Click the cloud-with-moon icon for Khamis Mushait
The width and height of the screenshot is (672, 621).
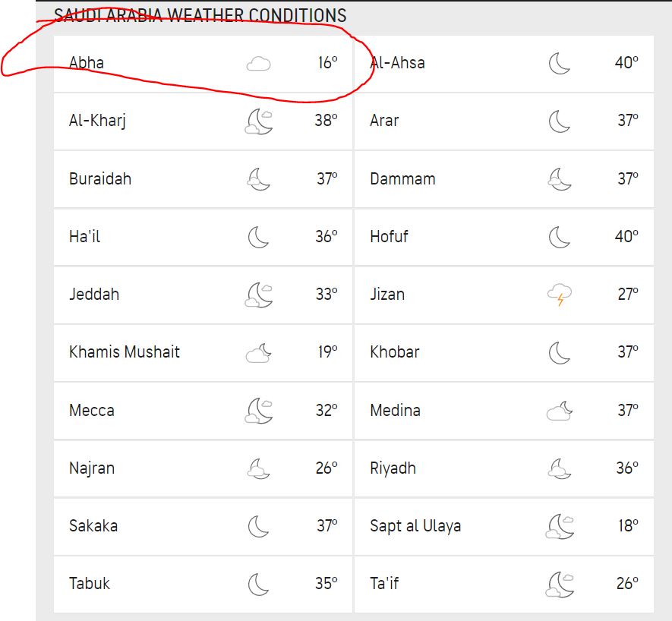(258, 353)
